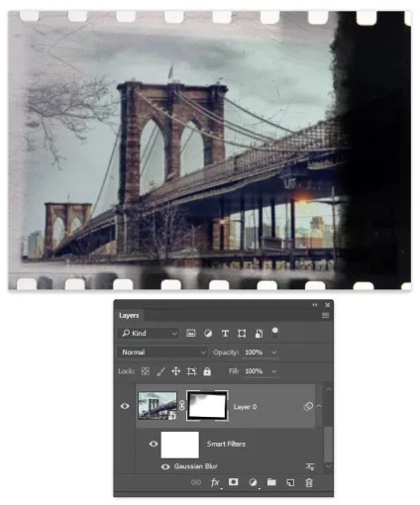The height and width of the screenshot is (505, 420).
Task: Toggle Smart Filters visibility eye
Action: [154, 444]
